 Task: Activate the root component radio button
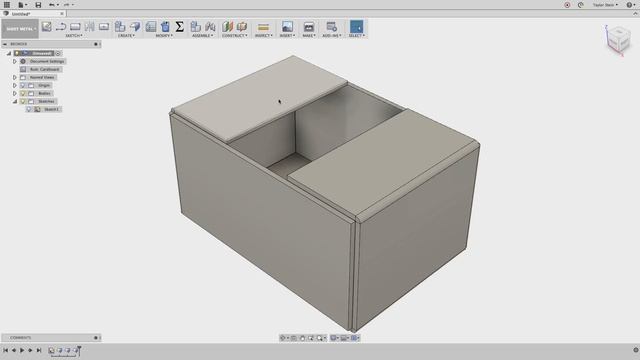click(58, 53)
